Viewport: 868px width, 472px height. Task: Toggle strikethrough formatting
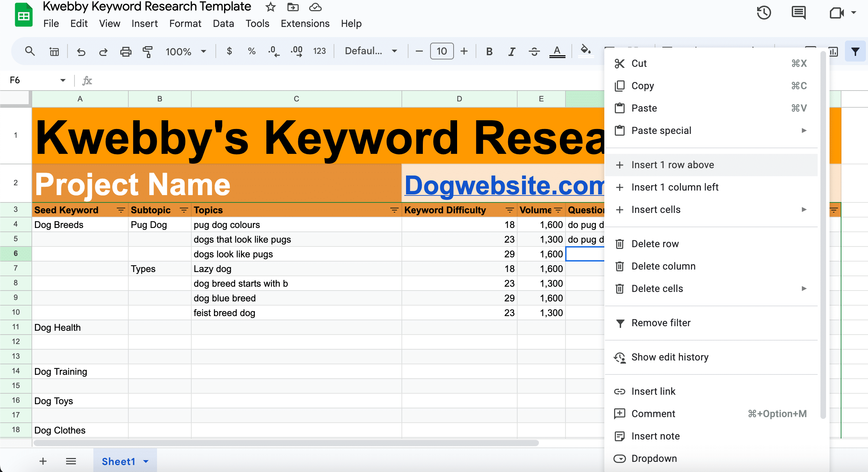[x=534, y=52]
